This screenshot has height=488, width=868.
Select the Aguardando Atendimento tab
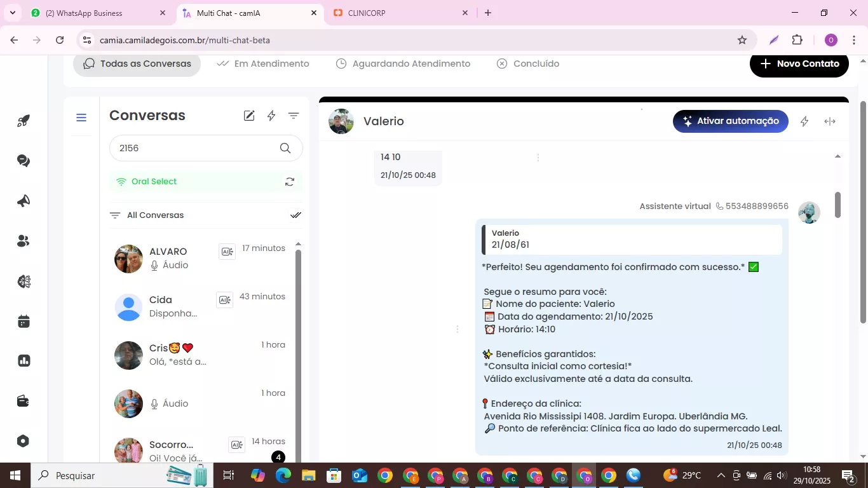[x=403, y=64]
